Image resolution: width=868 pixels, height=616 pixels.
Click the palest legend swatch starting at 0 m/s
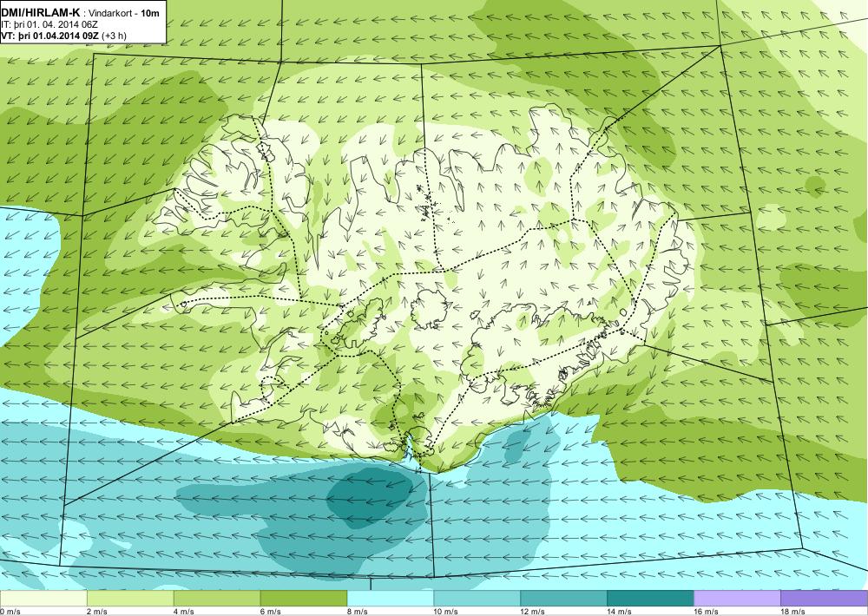[43, 599]
